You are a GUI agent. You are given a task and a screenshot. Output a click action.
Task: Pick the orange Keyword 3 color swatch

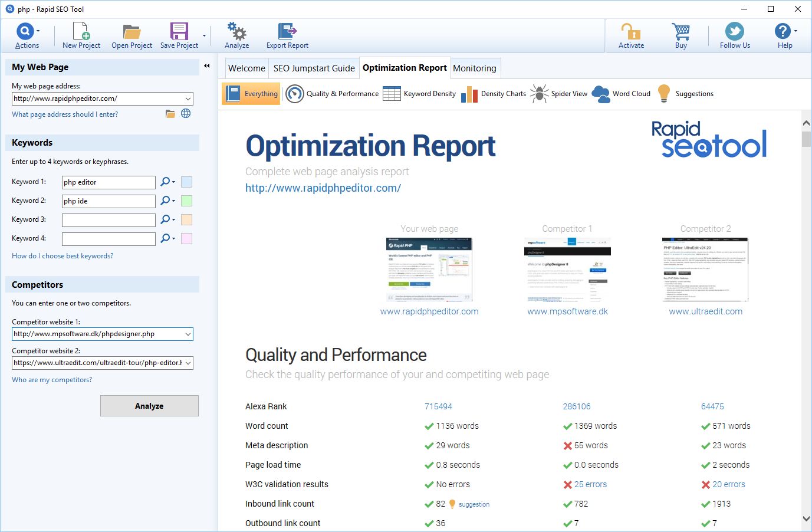pyautogui.click(x=186, y=220)
